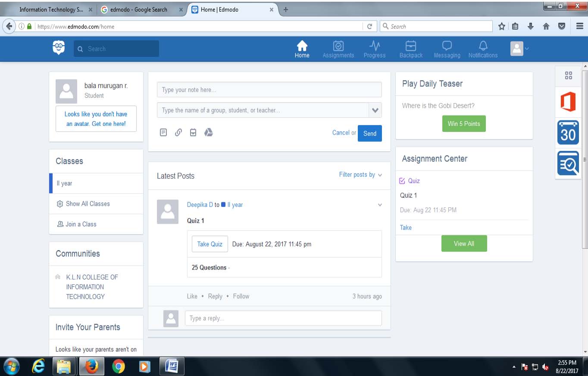The height and width of the screenshot is (376, 588).
Task: Open the Office app icon in side panel
Action: [x=568, y=102]
